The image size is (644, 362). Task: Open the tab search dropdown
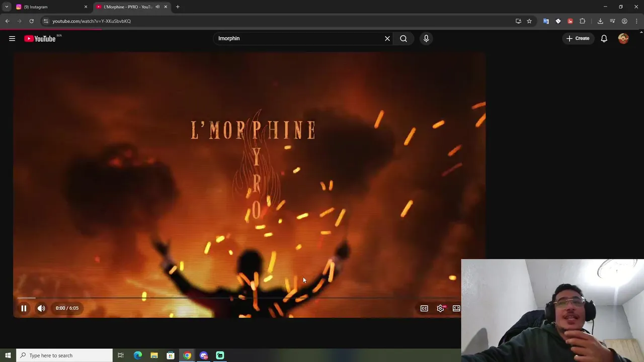point(7,7)
